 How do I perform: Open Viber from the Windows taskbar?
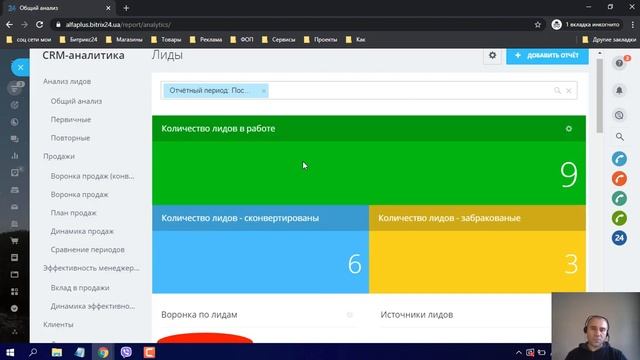126,352
